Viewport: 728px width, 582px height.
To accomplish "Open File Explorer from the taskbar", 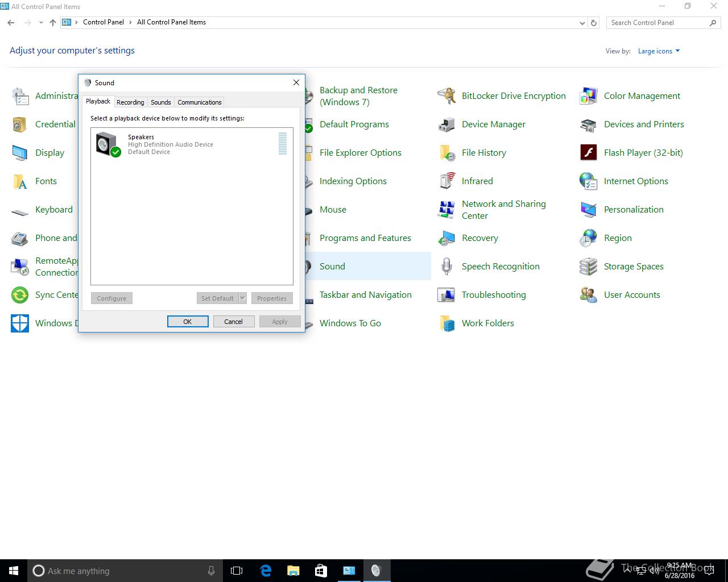I will tap(293, 571).
